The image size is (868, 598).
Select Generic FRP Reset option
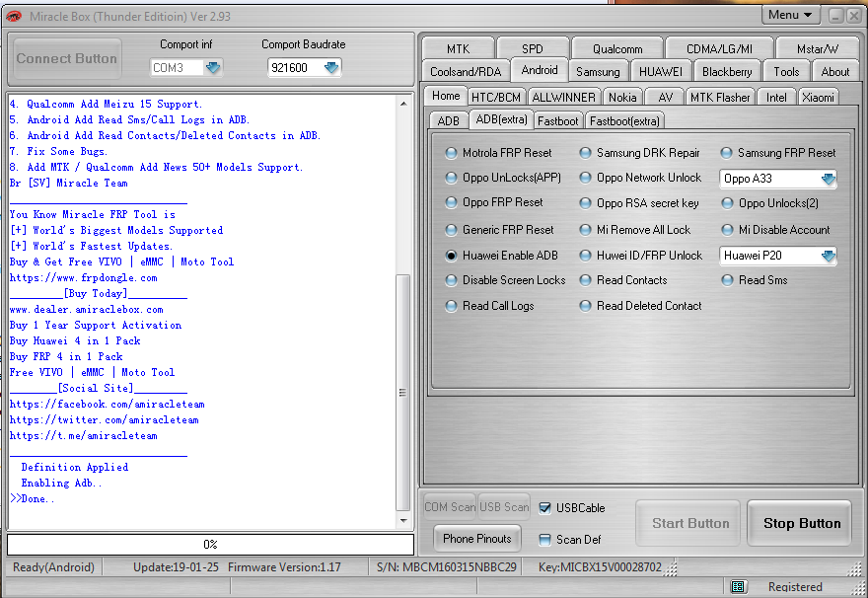click(500, 230)
